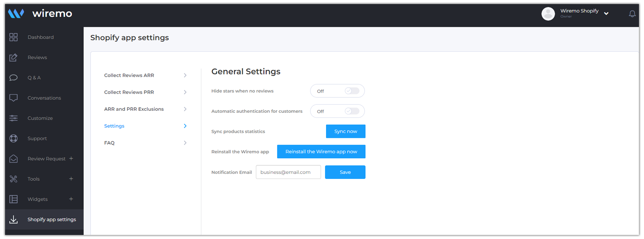Click the Reviews pencil icon
Viewport: 644px width, 239px height.
point(14,57)
